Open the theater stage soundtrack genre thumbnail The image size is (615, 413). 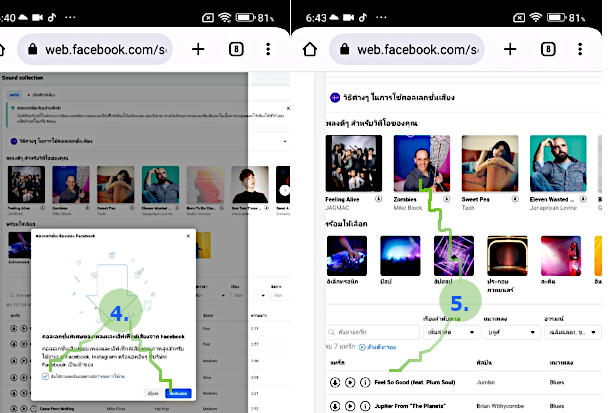(508, 256)
